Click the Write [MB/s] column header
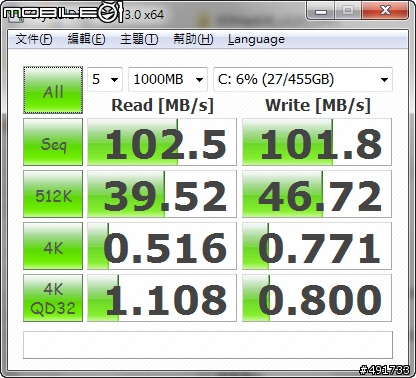This screenshot has height=378, width=416. [318, 105]
